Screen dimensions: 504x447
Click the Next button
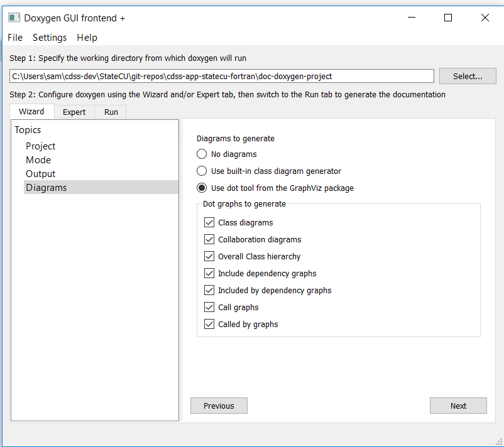pyautogui.click(x=458, y=406)
